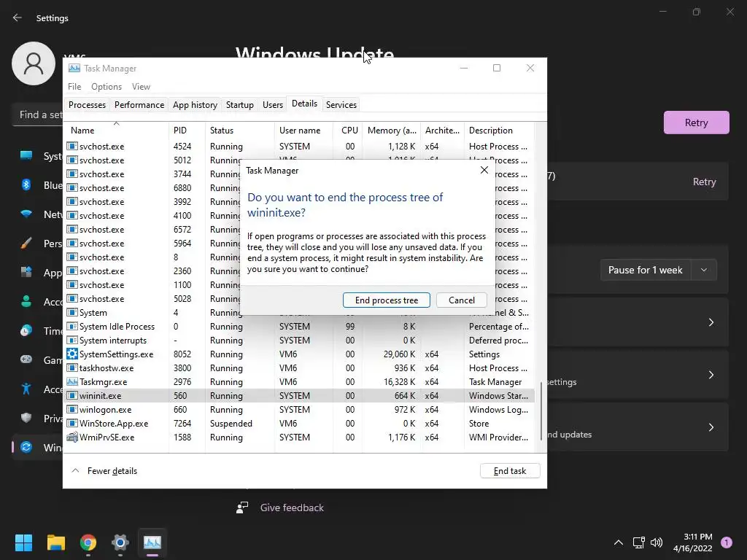Viewport: 747px width, 560px height.
Task: Click the WmiPrvSE.exe process icon
Action: (72, 437)
